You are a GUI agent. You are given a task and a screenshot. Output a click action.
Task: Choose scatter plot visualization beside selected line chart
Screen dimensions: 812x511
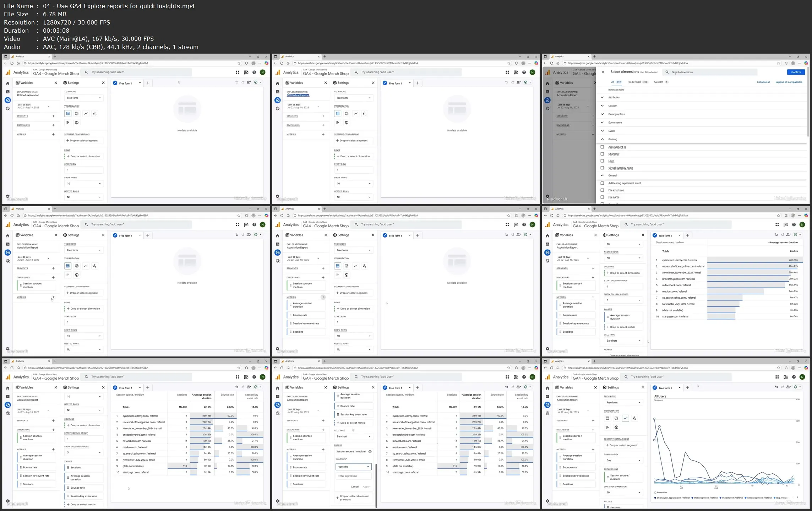[x=634, y=418]
